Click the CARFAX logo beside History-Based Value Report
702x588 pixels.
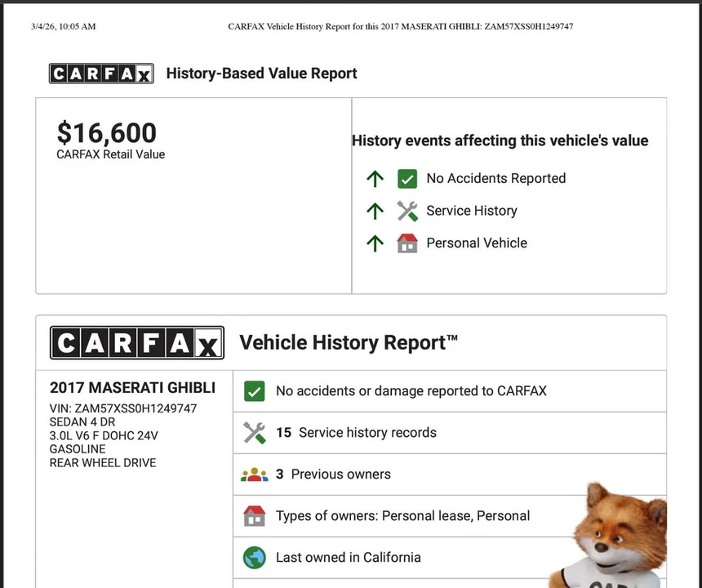tap(101, 73)
